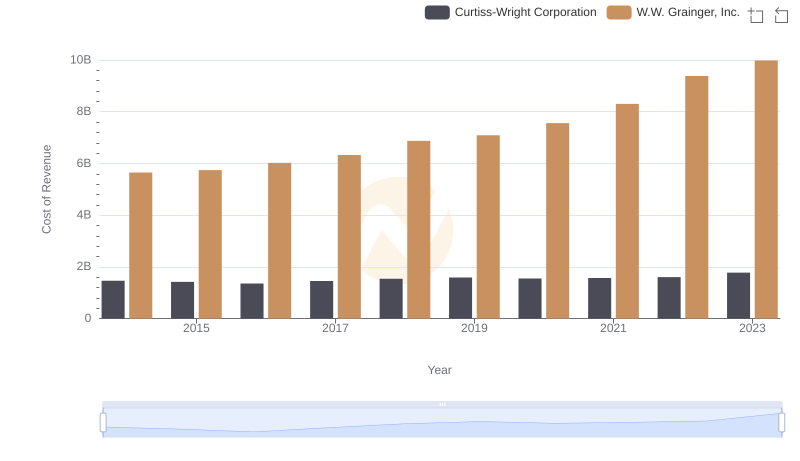Click the 2023 x-axis label
The width and height of the screenshot is (800, 461).
[752, 328]
